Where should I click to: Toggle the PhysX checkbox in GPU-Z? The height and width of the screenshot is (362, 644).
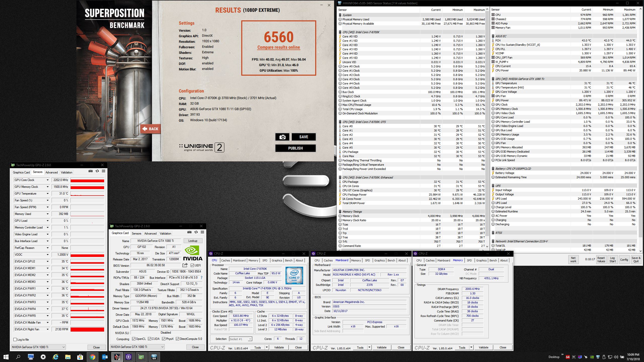(164, 339)
